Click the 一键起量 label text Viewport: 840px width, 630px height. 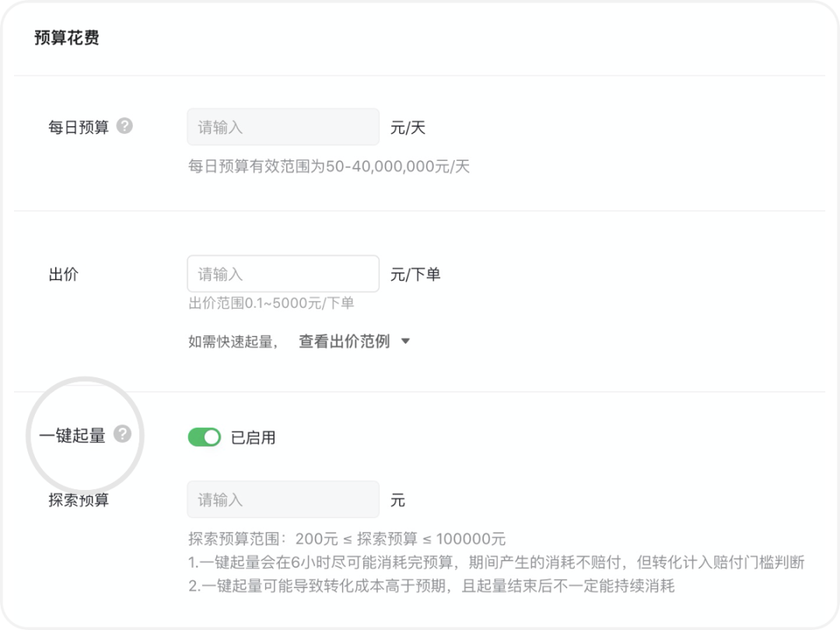72,435
